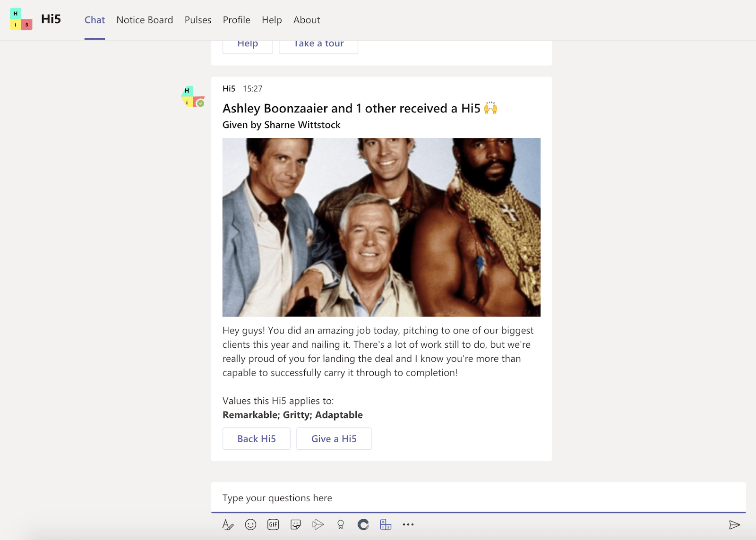The height and width of the screenshot is (540, 756).
Task: Click the dark circular app icon in toolbar
Action: coord(363,524)
